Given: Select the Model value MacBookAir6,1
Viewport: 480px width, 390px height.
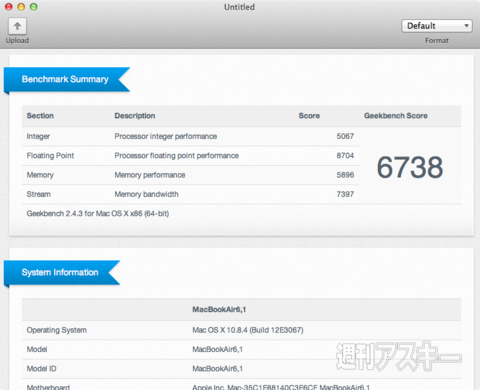Looking at the screenshot, I should click(x=217, y=350).
